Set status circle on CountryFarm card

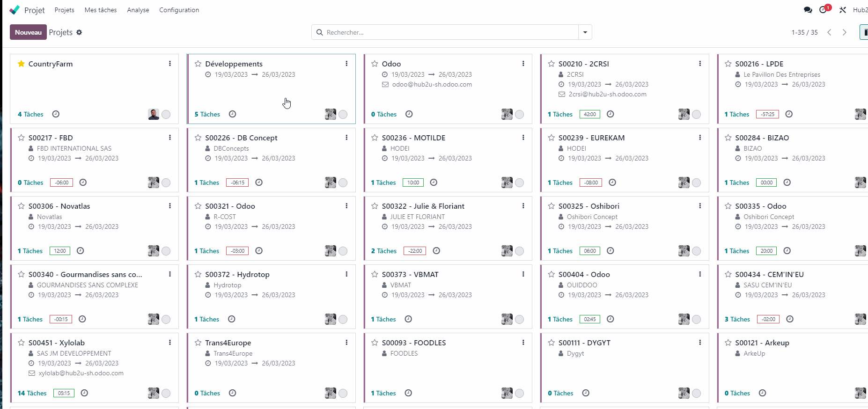[166, 114]
